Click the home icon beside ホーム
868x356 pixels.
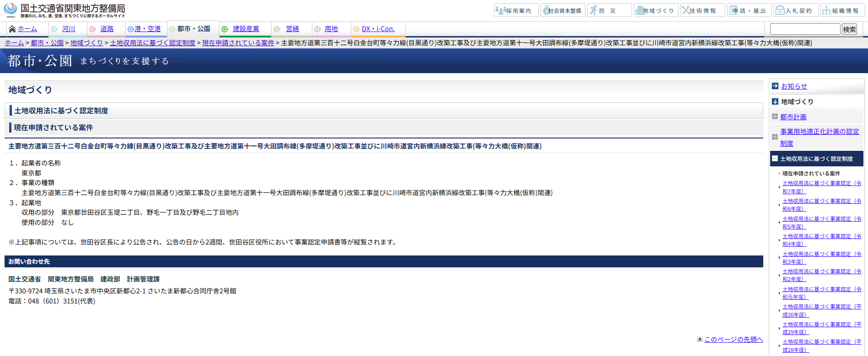tap(12, 29)
